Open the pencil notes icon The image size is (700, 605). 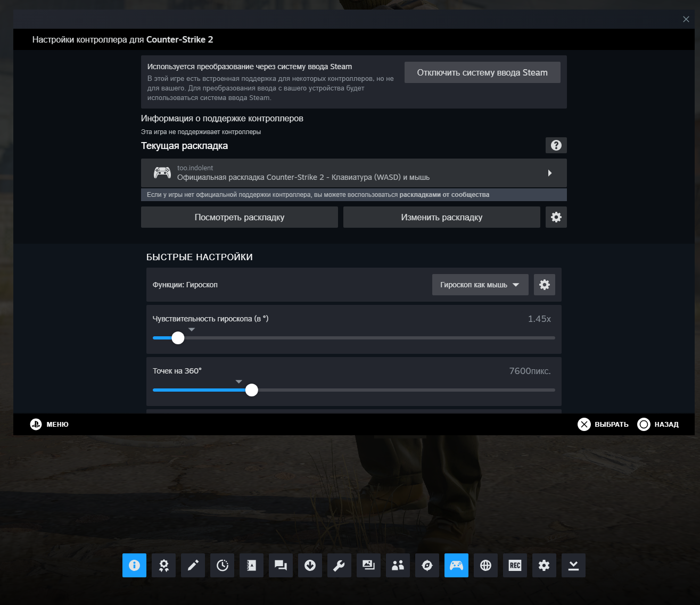(x=193, y=565)
